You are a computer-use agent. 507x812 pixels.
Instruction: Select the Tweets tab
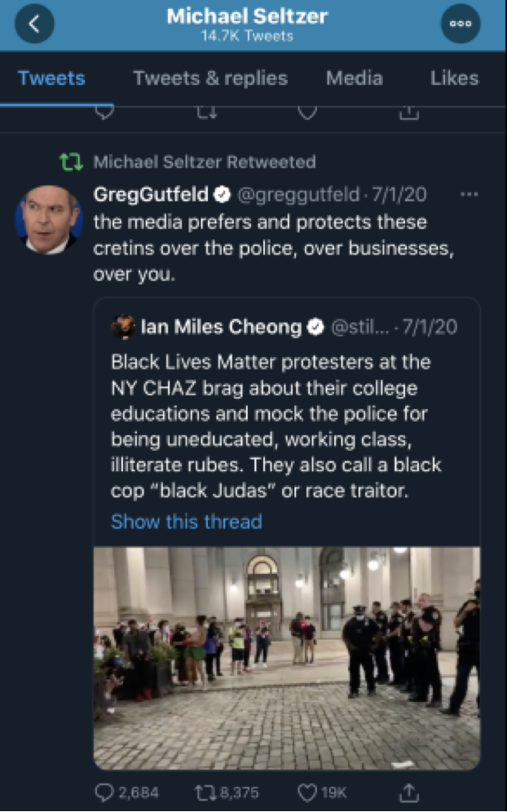tap(51, 78)
